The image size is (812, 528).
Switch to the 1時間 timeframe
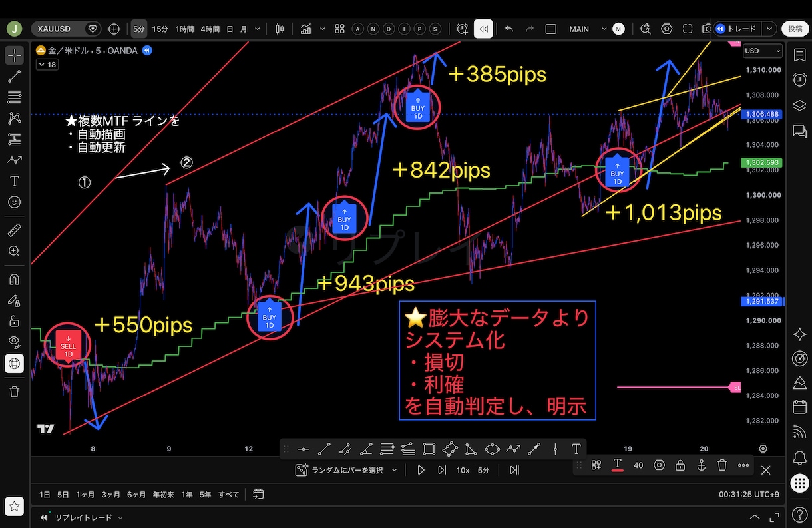pyautogui.click(x=184, y=29)
